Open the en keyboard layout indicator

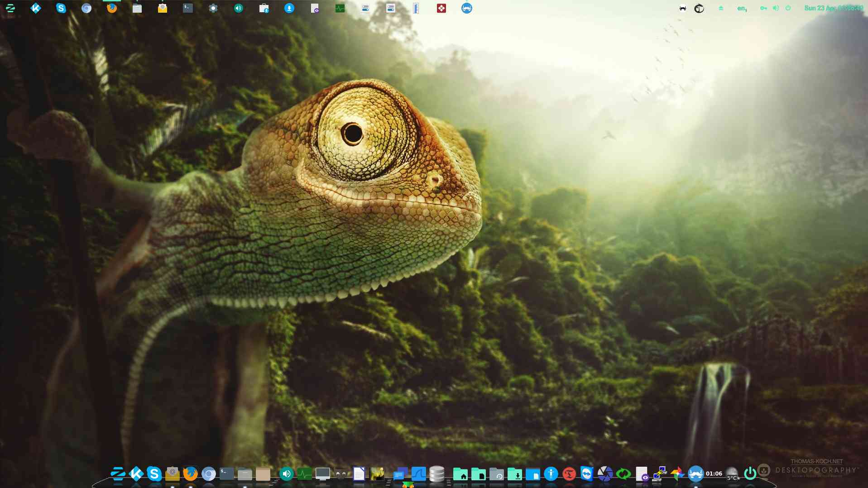pyautogui.click(x=742, y=8)
